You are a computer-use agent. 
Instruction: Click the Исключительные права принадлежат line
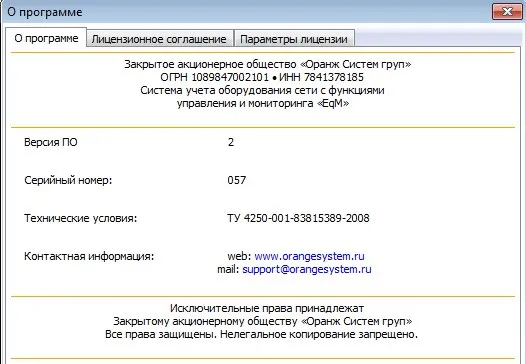pyautogui.click(x=267, y=308)
